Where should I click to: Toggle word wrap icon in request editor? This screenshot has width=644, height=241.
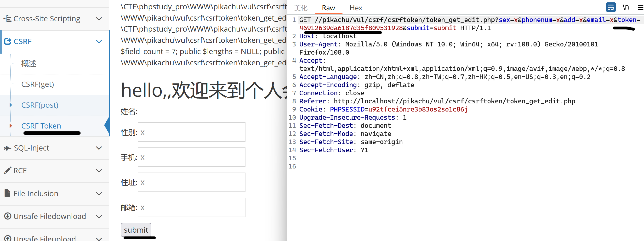point(610,7)
